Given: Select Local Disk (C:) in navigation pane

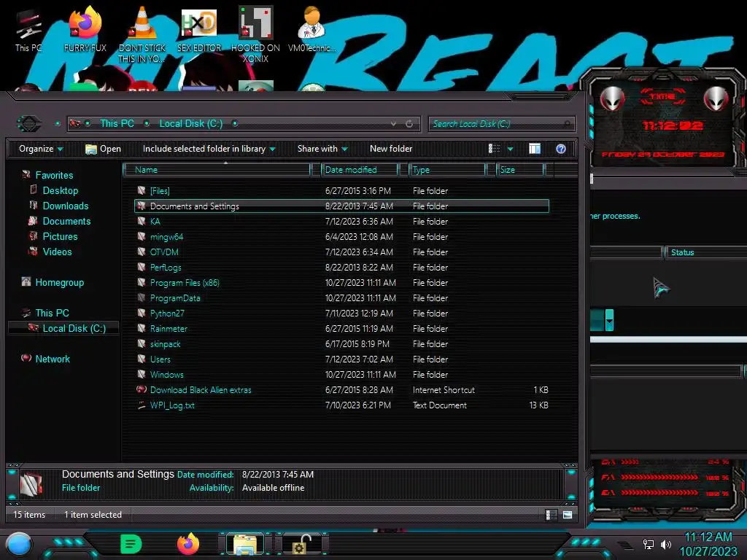Looking at the screenshot, I should [64, 328].
